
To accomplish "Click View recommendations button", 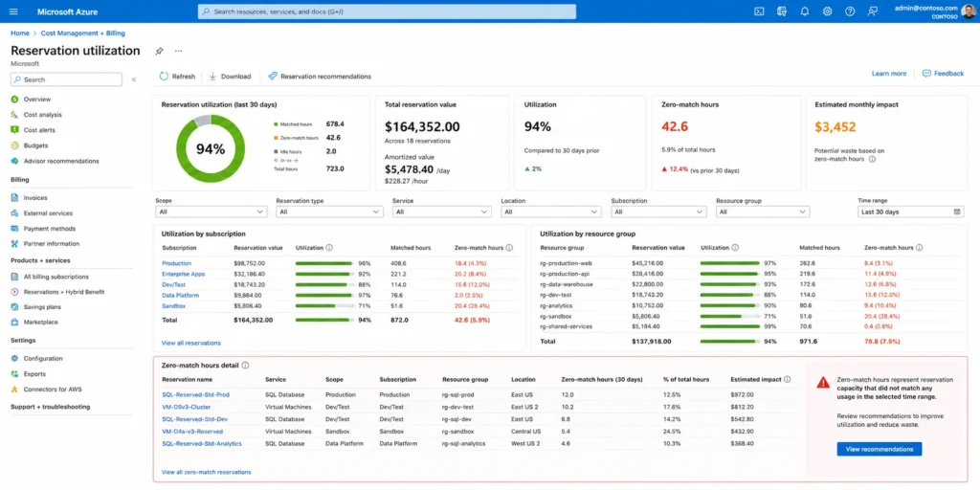I will click(879, 449).
